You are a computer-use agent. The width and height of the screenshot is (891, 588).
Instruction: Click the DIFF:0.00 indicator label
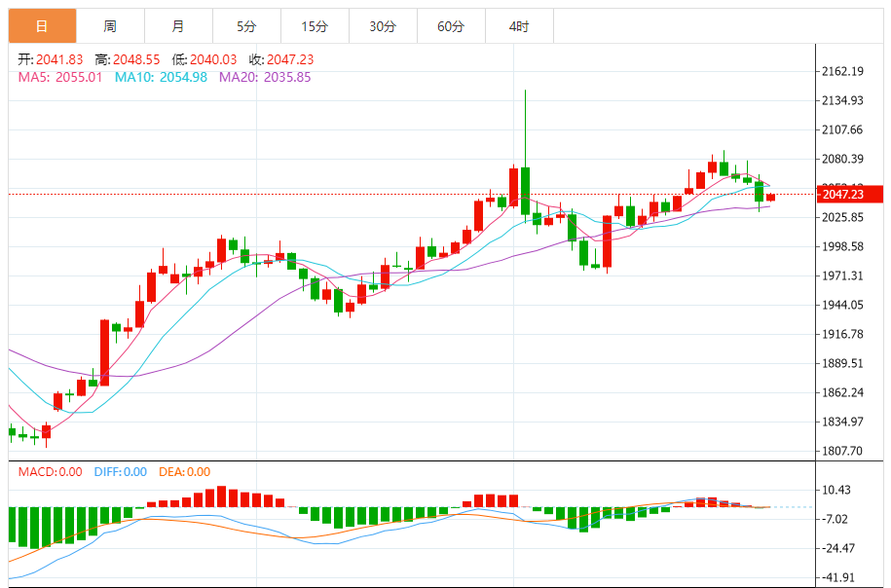[121, 472]
